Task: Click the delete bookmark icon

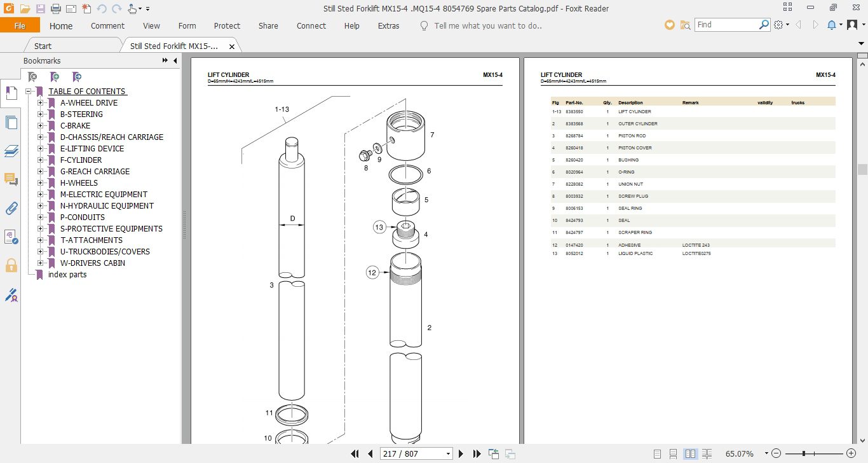Action: click(32, 77)
